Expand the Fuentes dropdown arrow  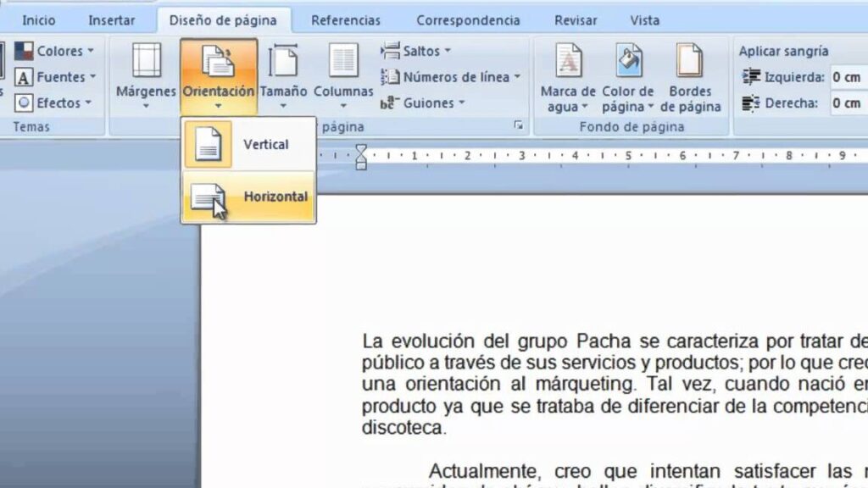93,76
